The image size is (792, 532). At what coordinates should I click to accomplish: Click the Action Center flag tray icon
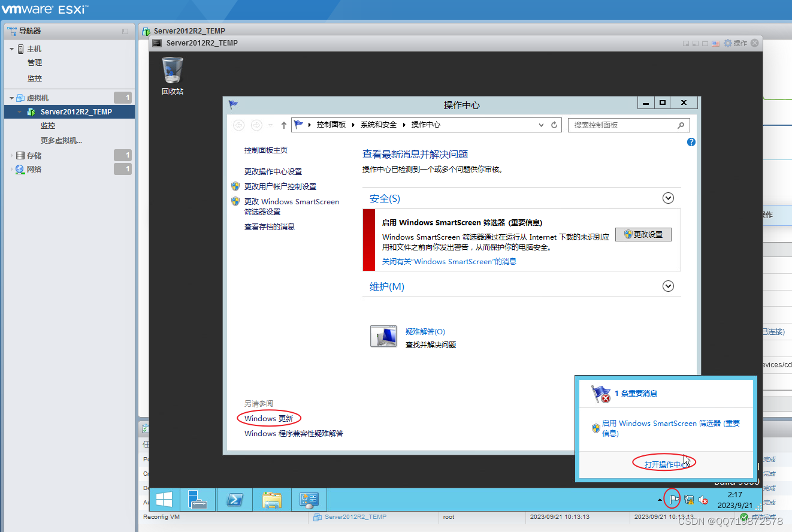coord(673,498)
